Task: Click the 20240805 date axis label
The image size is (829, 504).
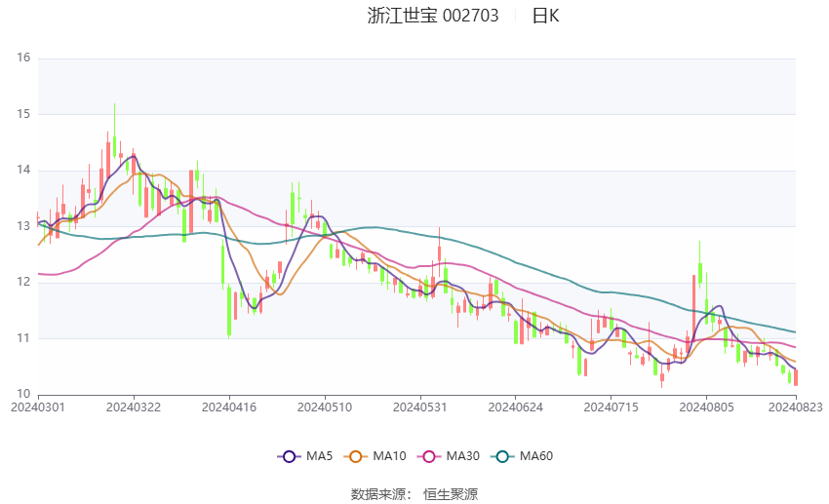Action: [x=706, y=407]
